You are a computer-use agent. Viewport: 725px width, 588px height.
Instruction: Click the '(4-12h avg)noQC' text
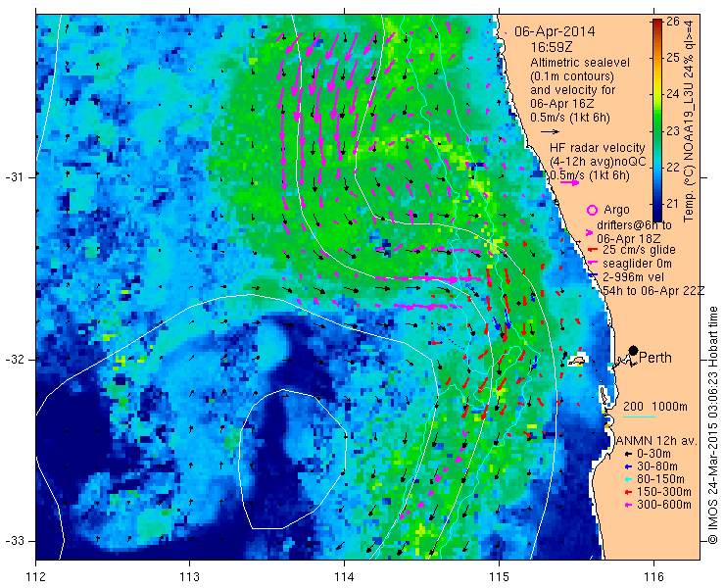tap(598, 162)
